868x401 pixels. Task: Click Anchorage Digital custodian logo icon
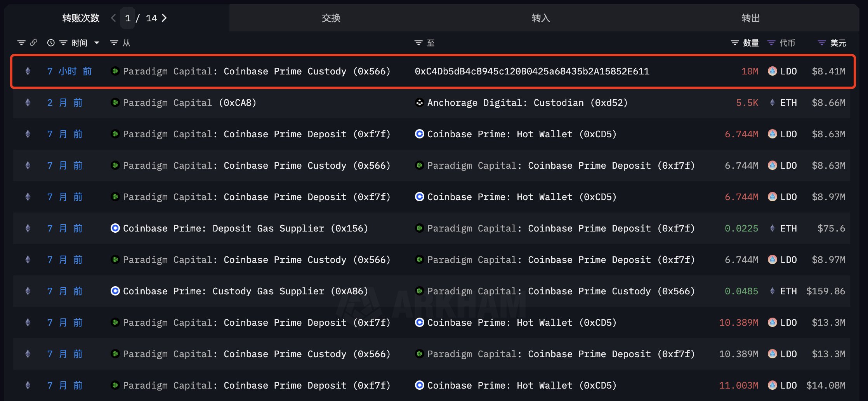[419, 102]
